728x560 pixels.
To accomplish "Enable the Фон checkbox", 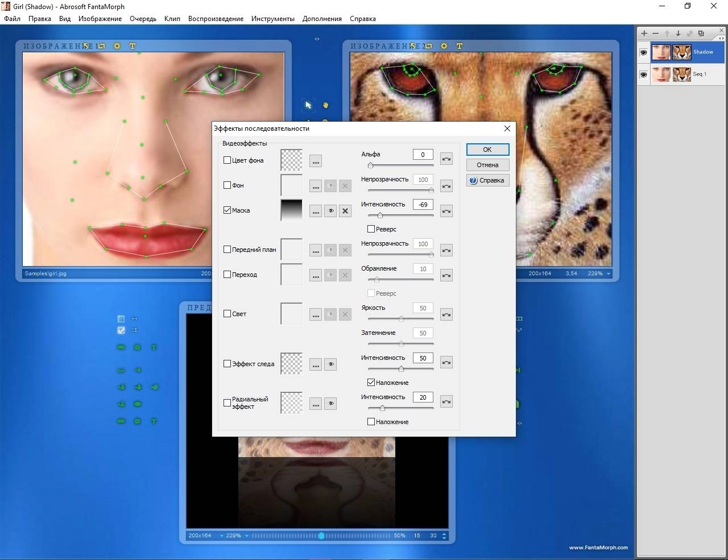I will coord(227,185).
